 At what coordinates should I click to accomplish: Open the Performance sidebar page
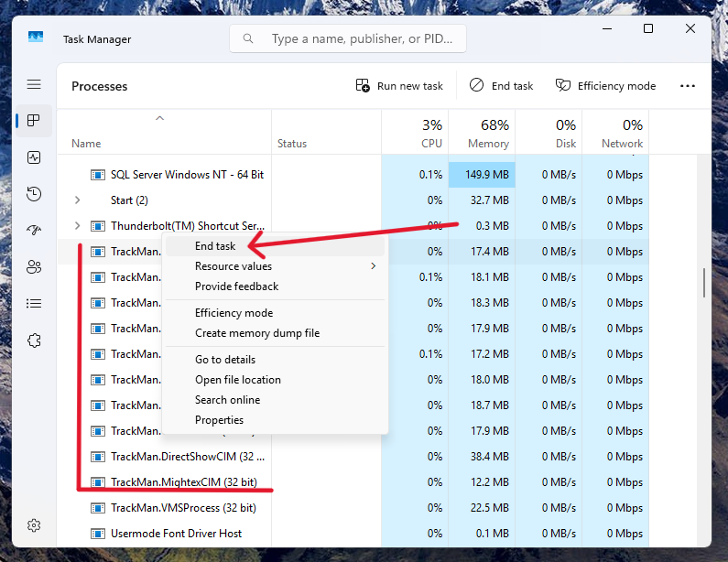tap(34, 157)
